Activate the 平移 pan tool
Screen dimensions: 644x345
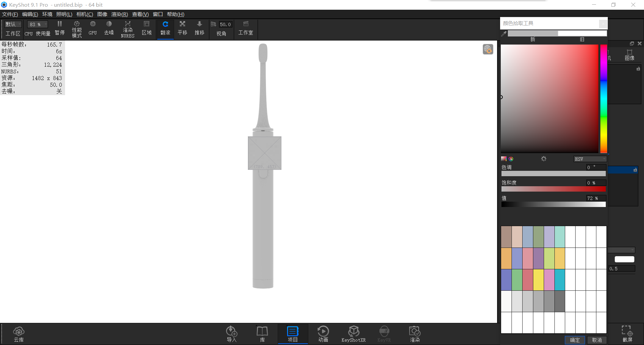tap(182, 28)
